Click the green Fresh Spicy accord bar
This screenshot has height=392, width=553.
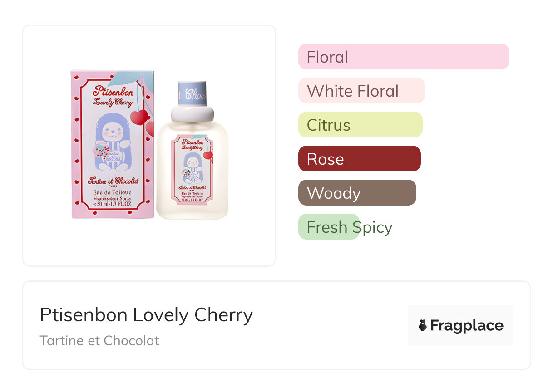coord(329,227)
